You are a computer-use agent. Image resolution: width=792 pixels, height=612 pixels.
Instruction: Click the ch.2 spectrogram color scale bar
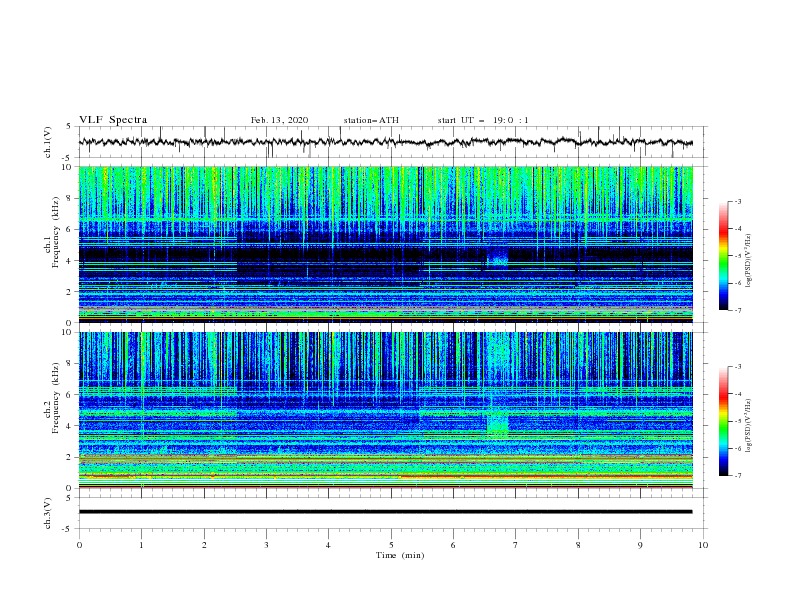point(724,421)
